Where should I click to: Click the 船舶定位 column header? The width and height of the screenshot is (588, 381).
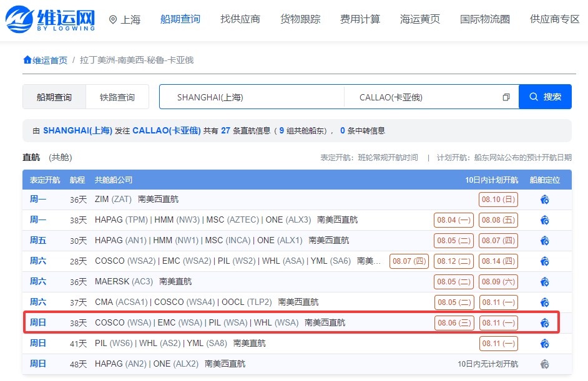point(545,180)
